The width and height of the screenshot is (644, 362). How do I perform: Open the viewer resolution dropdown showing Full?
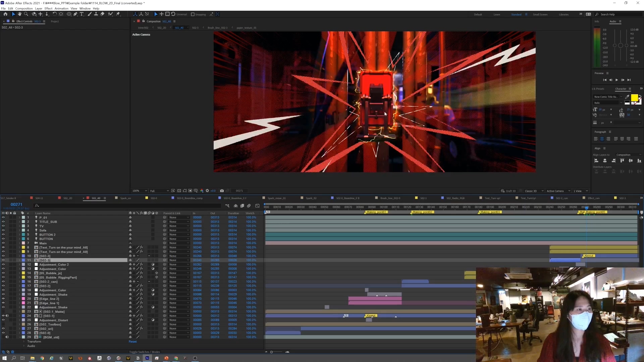point(159,191)
